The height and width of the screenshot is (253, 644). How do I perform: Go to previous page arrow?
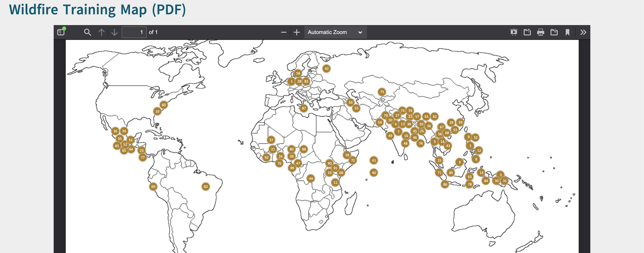101,32
